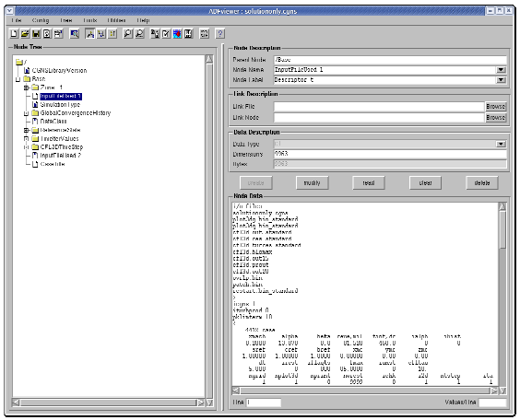This screenshot has width=520, height=420.
Task: Open the Data Type dropdown arrow
Action: (501, 144)
